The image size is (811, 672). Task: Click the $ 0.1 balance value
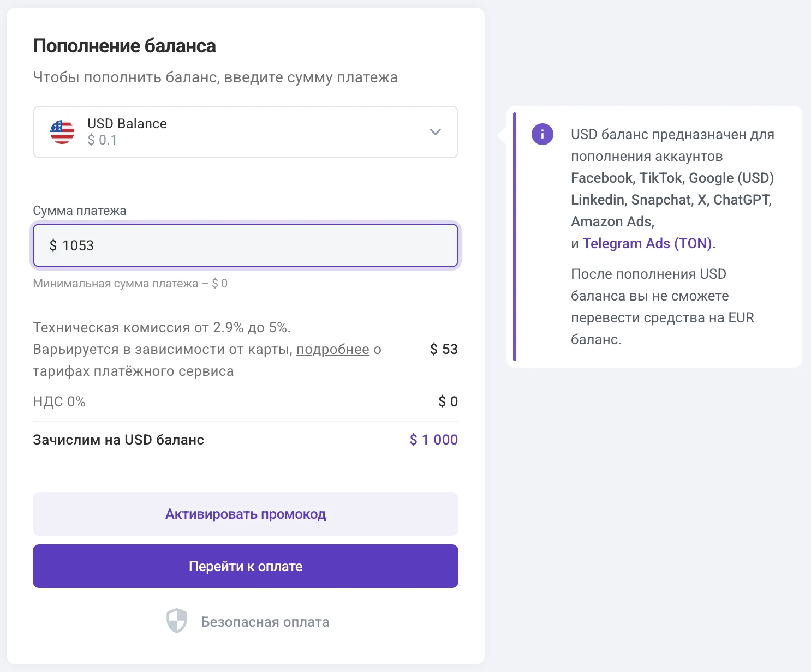point(102,140)
